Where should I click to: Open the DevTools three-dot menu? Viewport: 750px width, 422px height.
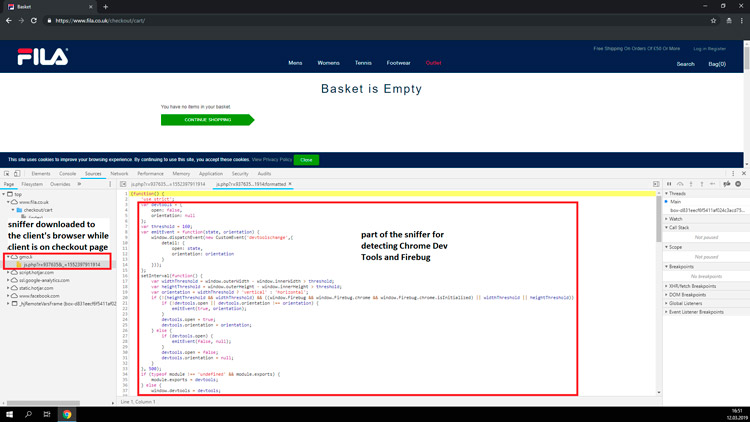pos(733,174)
